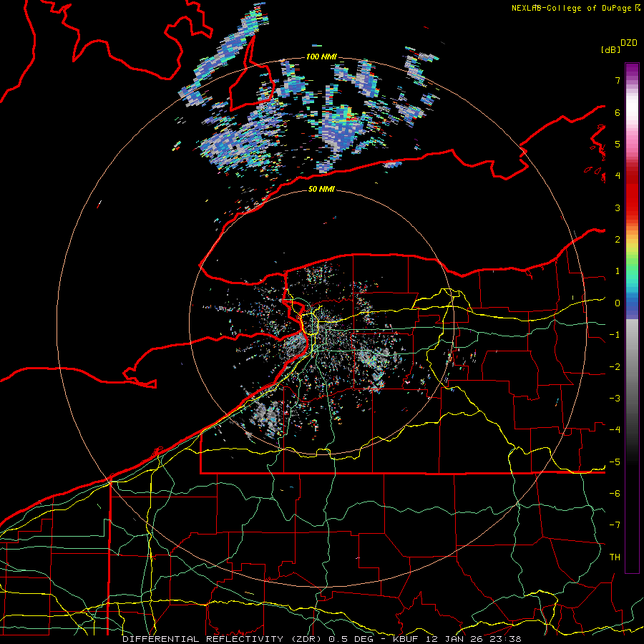Click the 12 JAN 26 date in caption
The width and height of the screenshot is (644, 644).
(456, 639)
